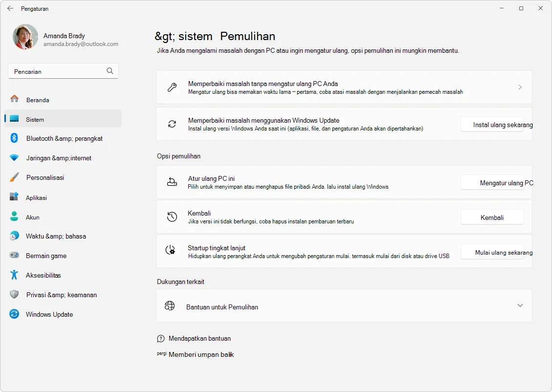Click the Bermain game controller icon
This screenshot has height=392, width=552.
click(14, 255)
